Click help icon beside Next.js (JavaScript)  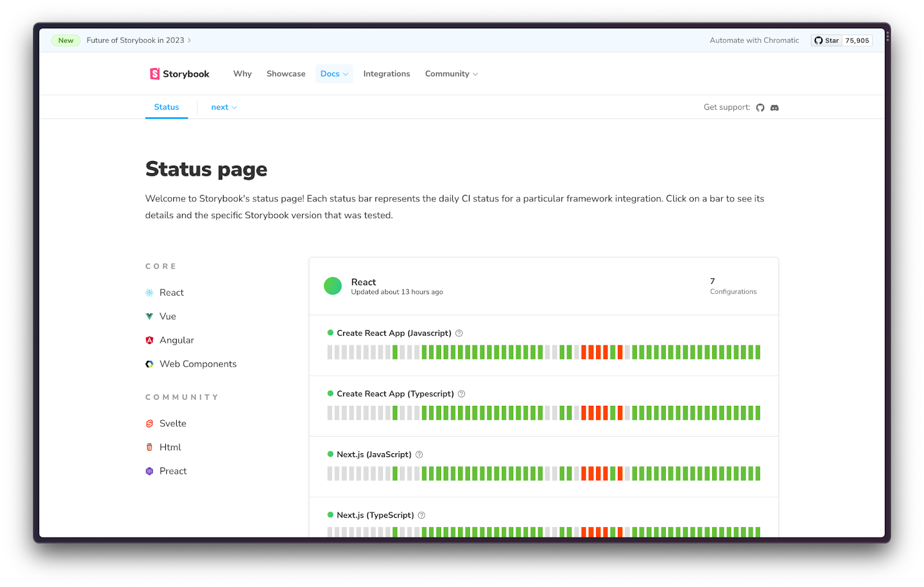[419, 454]
